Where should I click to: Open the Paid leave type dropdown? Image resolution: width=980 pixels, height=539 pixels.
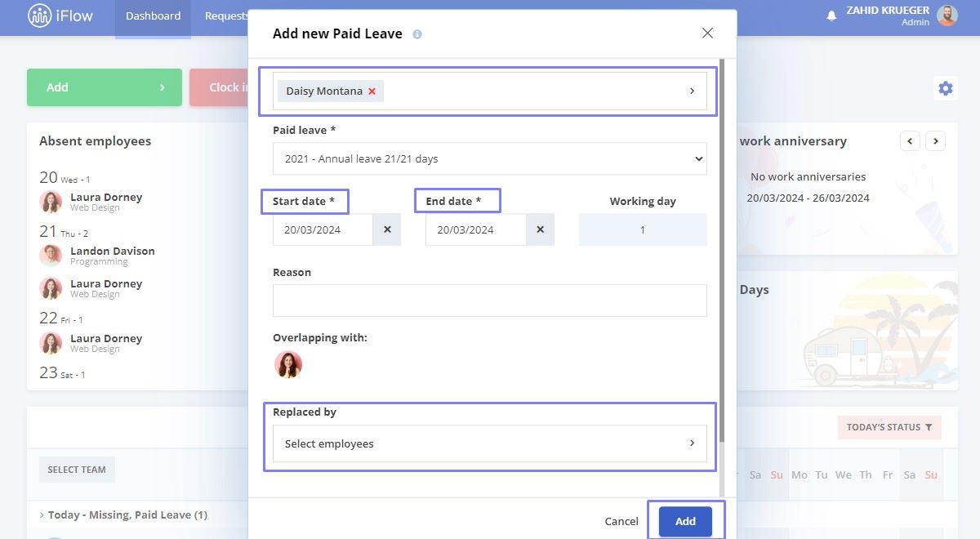click(x=490, y=158)
